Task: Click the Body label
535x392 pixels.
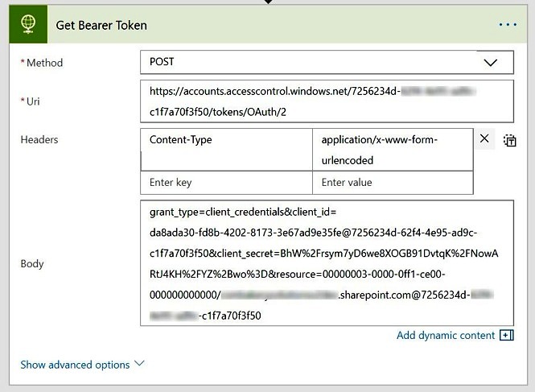Action: click(x=32, y=263)
